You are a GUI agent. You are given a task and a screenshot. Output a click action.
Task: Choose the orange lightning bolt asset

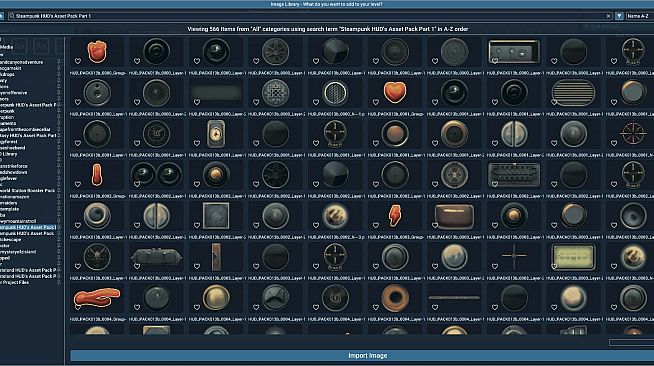tap(395, 215)
